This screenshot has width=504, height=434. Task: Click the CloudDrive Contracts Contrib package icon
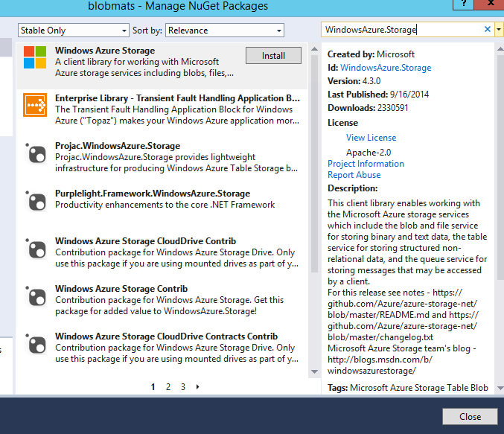pos(35,344)
